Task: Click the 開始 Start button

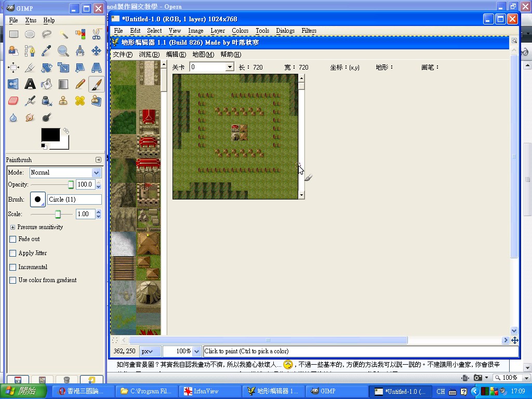Action: (22, 391)
